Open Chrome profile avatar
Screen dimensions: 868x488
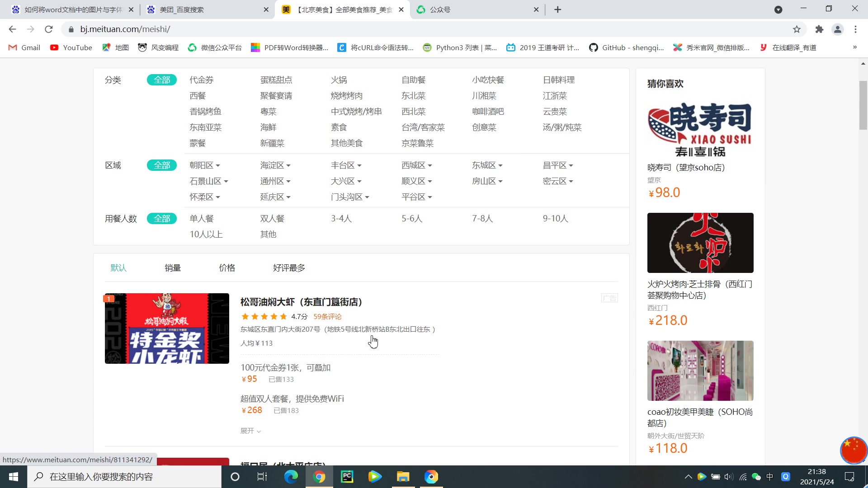(837, 29)
